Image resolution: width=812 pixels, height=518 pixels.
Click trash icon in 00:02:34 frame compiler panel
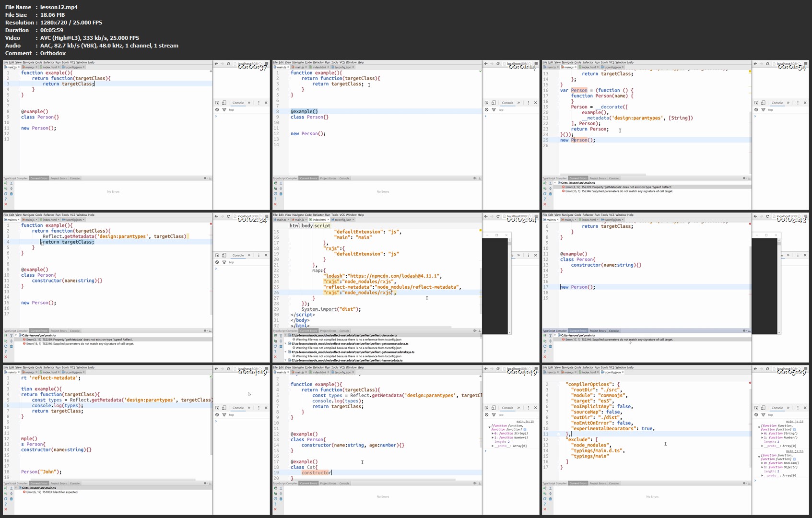click(x=12, y=346)
